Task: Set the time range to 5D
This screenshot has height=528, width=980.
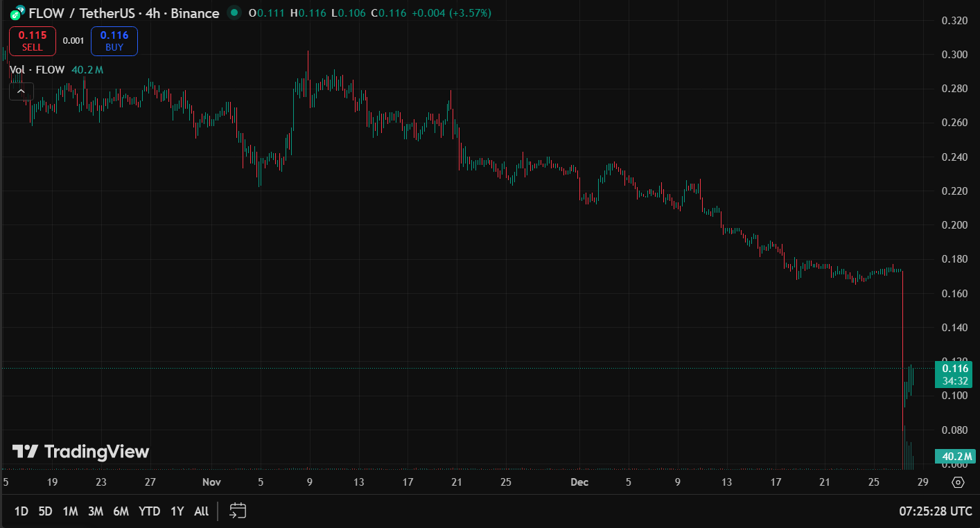Action: coord(45,511)
